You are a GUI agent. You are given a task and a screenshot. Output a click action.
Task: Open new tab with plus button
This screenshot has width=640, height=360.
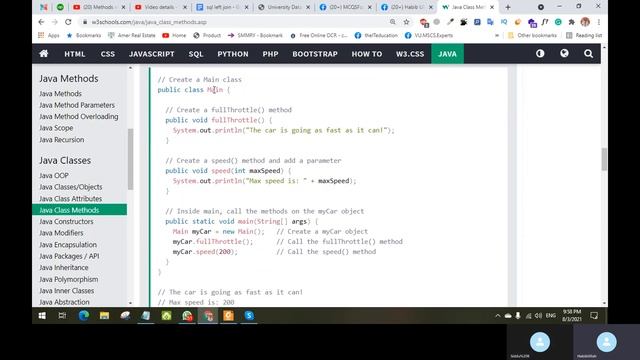click(x=508, y=7)
